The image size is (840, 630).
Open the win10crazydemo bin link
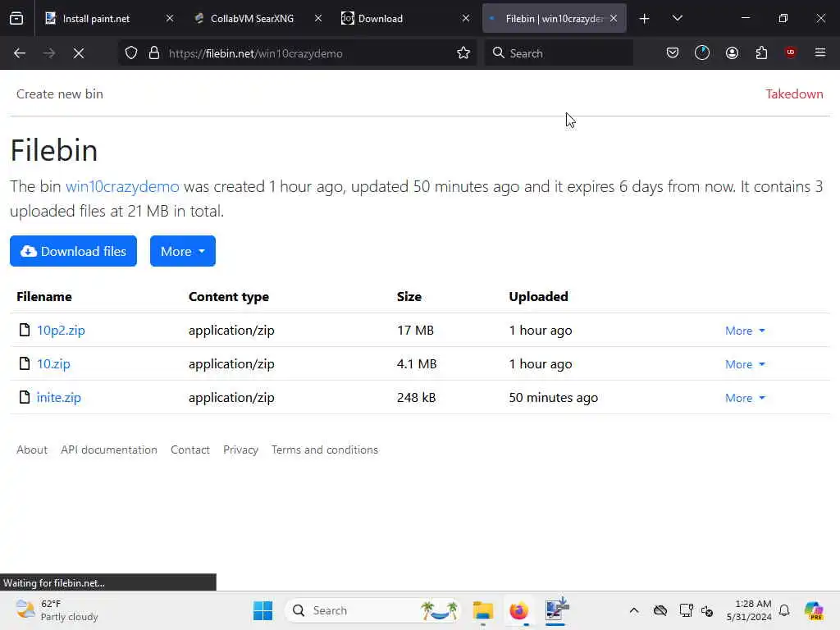coord(122,186)
